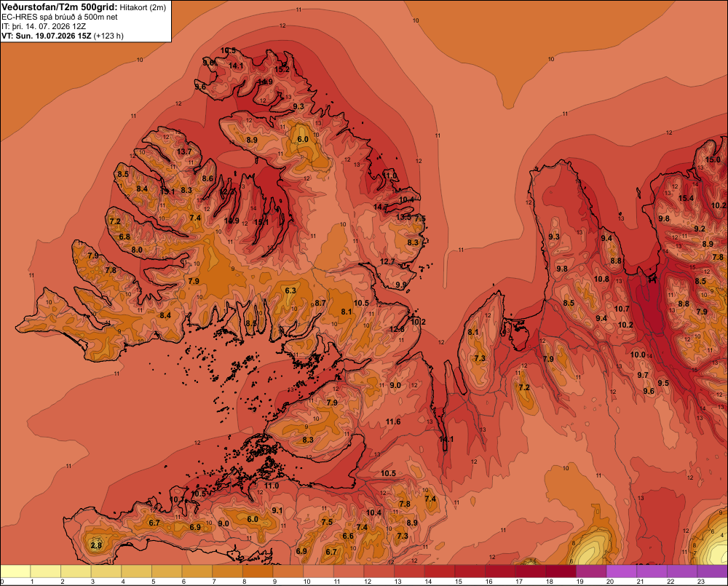Pick the purple legend swatch between 20 and 21
The image size is (728, 586).
(x=621, y=571)
